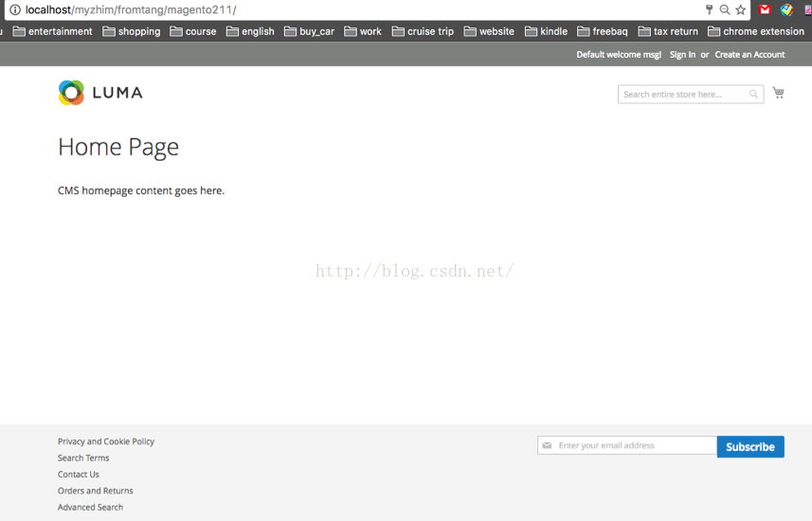Open the website bookmarks folder
The width and height of the screenshot is (812, 521).
coord(489,31)
